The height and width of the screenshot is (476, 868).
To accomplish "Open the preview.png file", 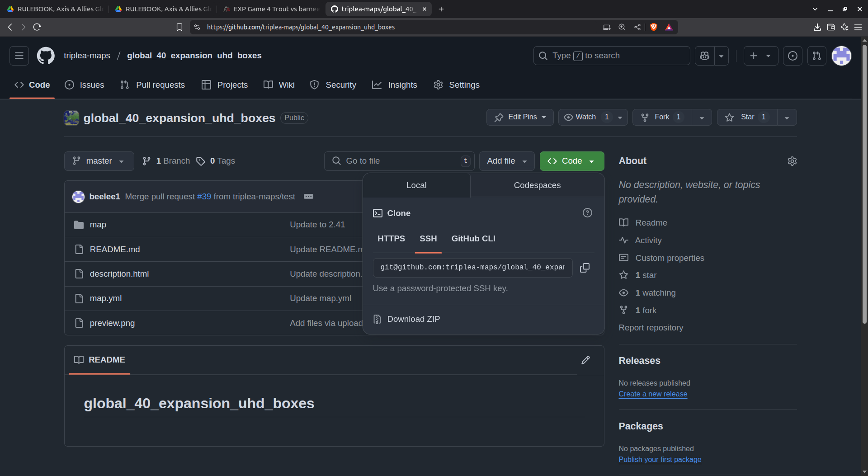I will click(112, 323).
